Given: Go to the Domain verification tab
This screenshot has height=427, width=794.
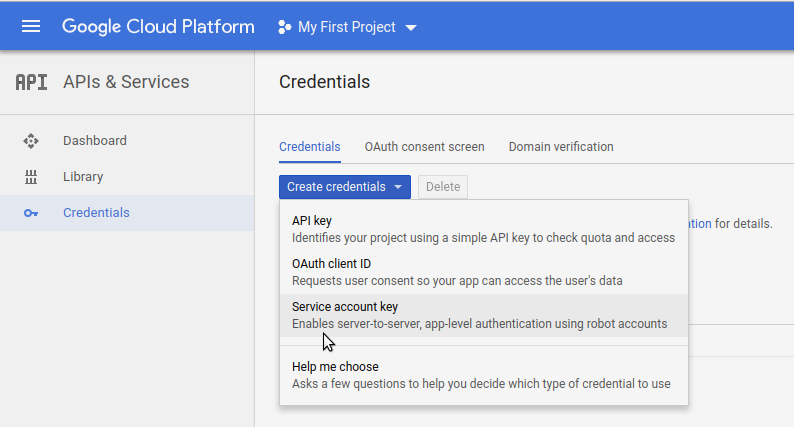Looking at the screenshot, I should [x=561, y=147].
